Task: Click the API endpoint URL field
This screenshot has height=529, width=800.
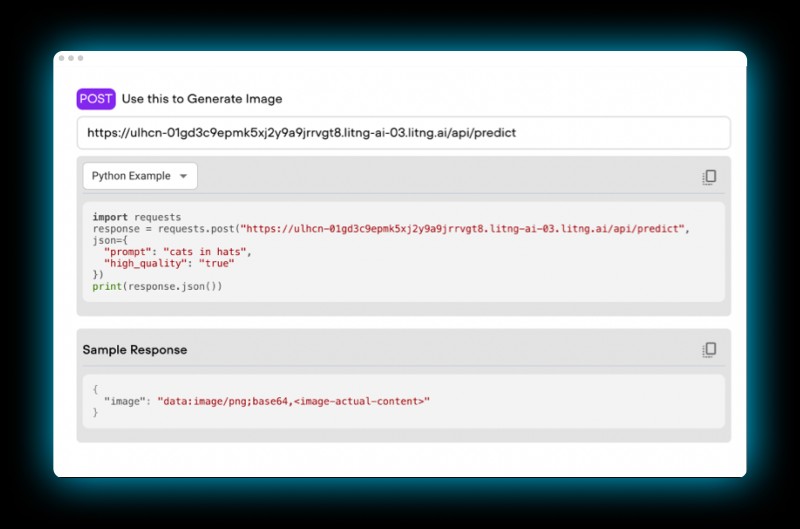Action: tap(403, 132)
